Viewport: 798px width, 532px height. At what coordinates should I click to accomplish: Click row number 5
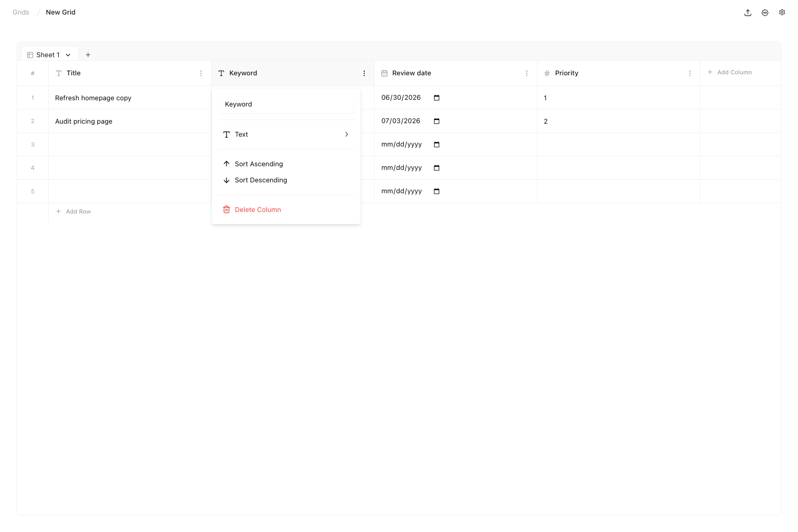33,191
